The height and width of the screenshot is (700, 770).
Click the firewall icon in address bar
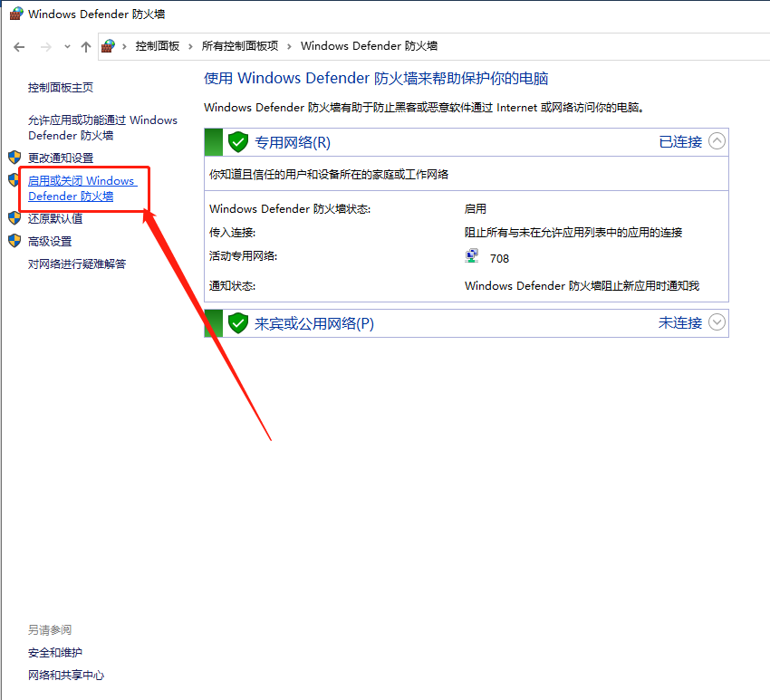(108, 46)
